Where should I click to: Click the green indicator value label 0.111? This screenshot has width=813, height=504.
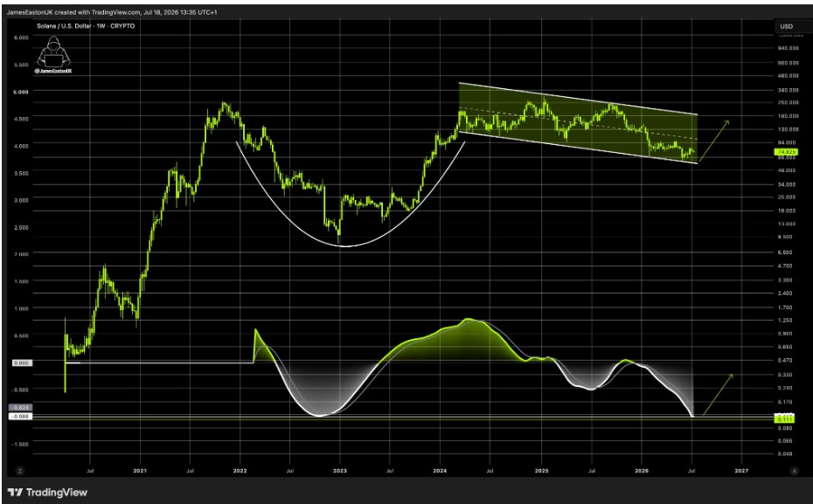point(786,418)
